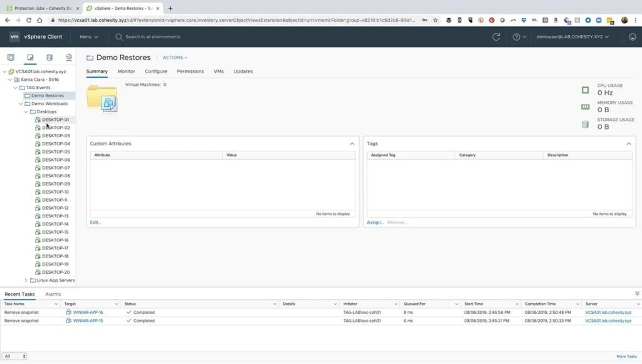Switch to the Storage inventory view

[48, 56]
